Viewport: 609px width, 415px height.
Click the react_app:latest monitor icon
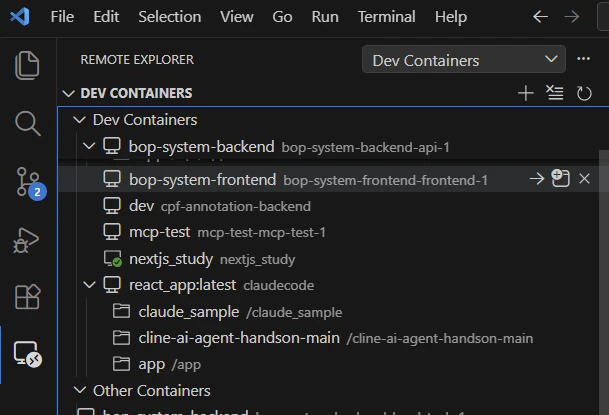tap(112, 285)
